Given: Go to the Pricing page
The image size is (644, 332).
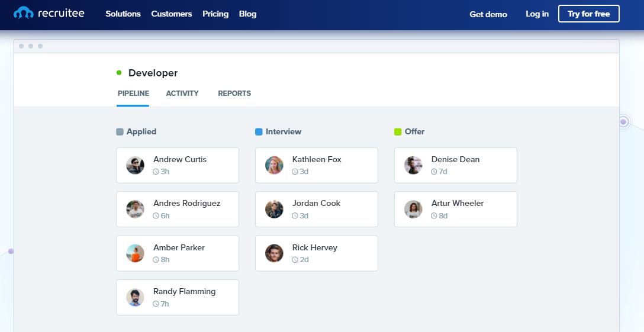Looking at the screenshot, I should (215, 14).
